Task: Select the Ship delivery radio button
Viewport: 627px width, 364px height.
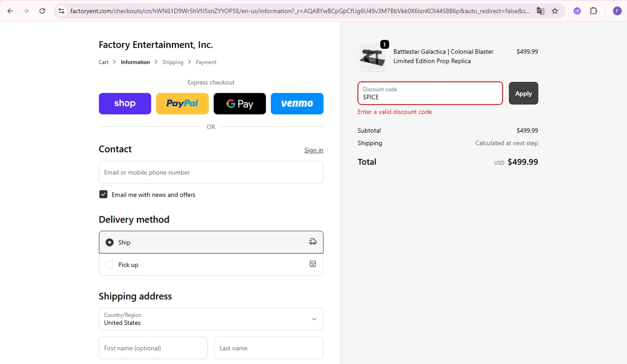Action: [110, 243]
